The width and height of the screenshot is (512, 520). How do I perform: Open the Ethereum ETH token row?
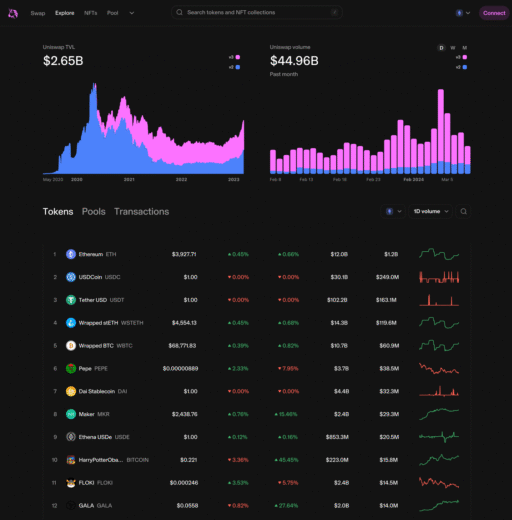pos(256,254)
